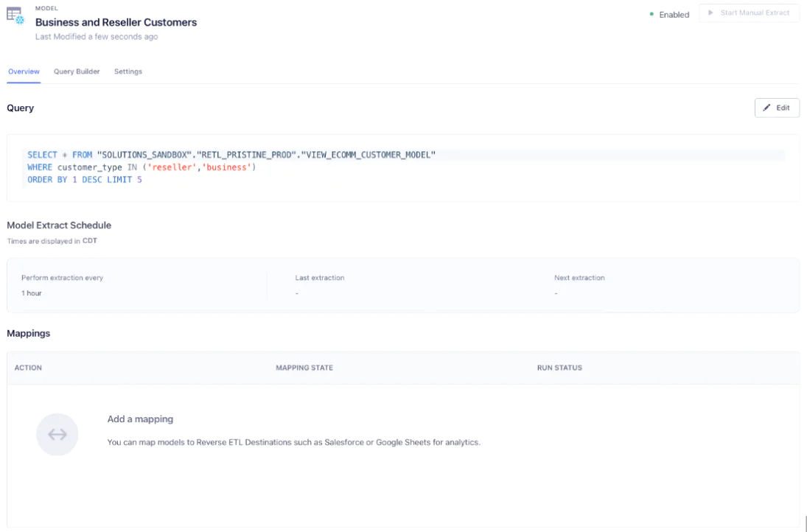Click the table icon beside the model title
Viewport: 807px width, 532px height.
pyautogui.click(x=13, y=13)
